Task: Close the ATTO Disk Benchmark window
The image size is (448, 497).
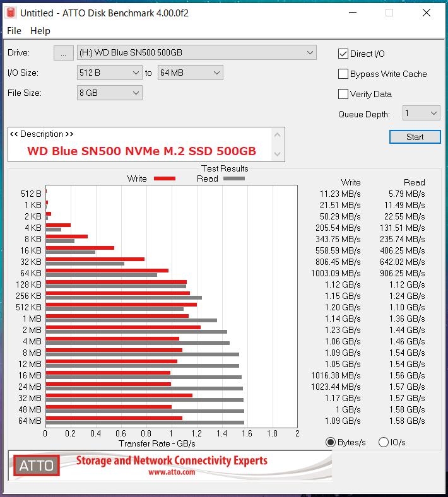Action: (427, 13)
